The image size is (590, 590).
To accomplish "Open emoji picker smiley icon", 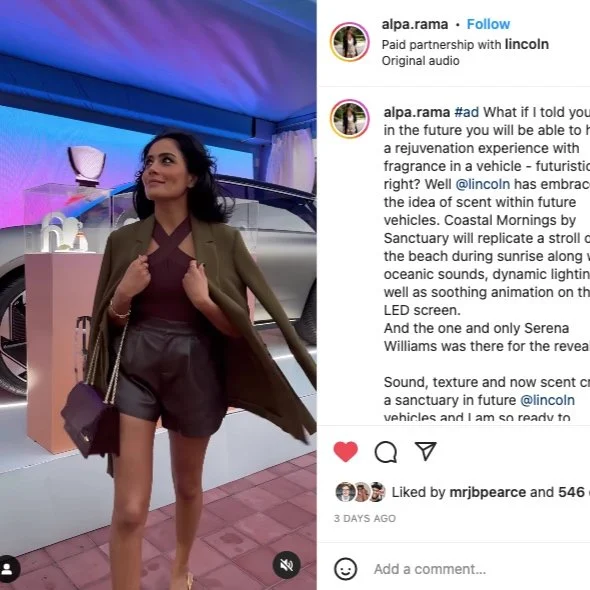I will (x=345, y=569).
